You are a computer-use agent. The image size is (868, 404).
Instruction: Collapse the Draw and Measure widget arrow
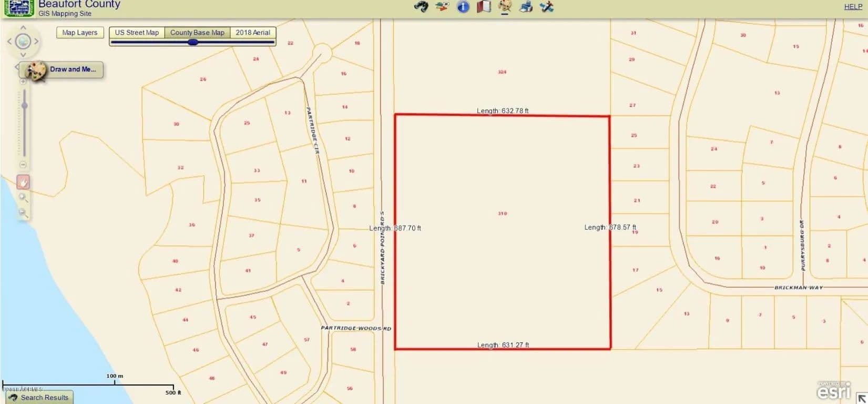coord(17,67)
